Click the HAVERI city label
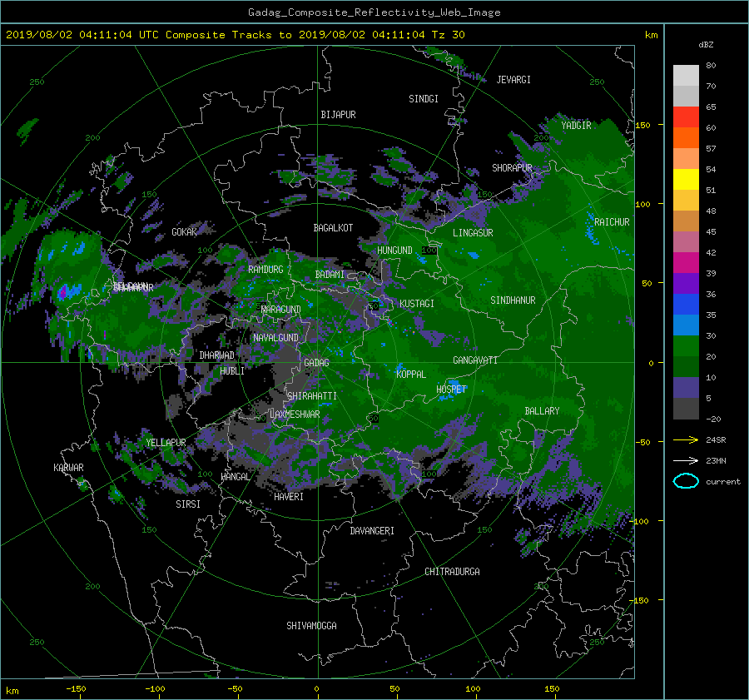Screen dimensions: 749x700 point(289,497)
